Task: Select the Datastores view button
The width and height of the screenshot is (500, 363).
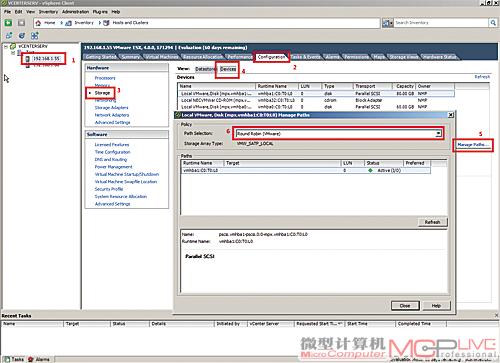Action: [206, 69]
